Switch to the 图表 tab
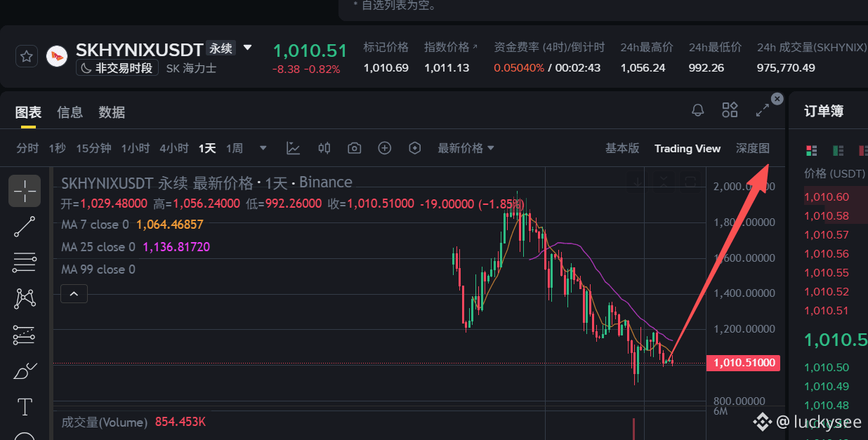Image resolution: width=868 pixels, height=440 pixels. [29, 112]
